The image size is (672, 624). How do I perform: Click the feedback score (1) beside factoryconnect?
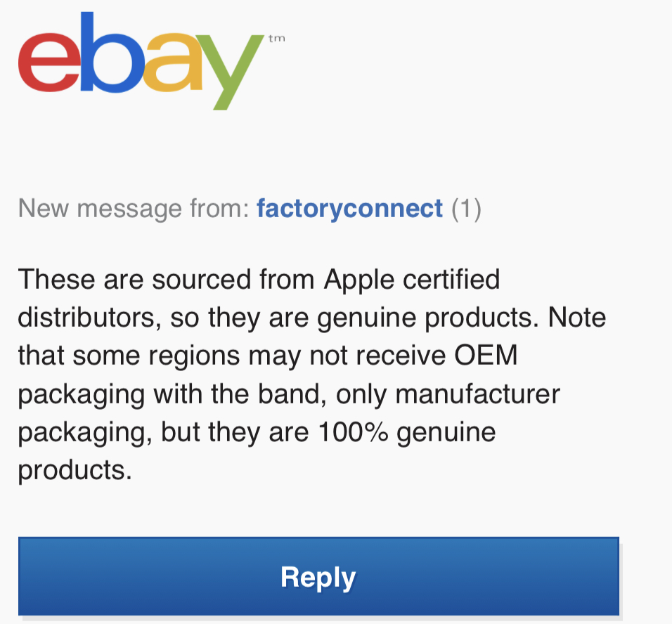point(466,209)
